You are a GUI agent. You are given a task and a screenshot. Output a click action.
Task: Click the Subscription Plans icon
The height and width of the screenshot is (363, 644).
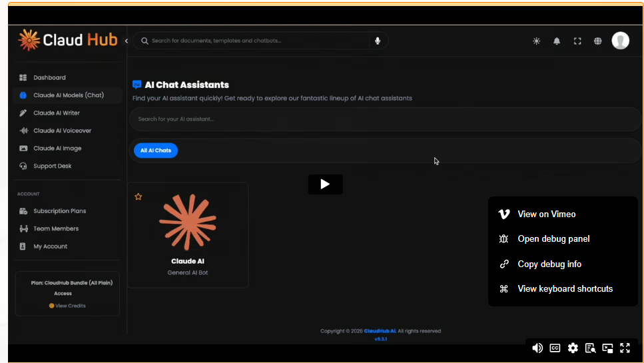(x=23, y=211)
